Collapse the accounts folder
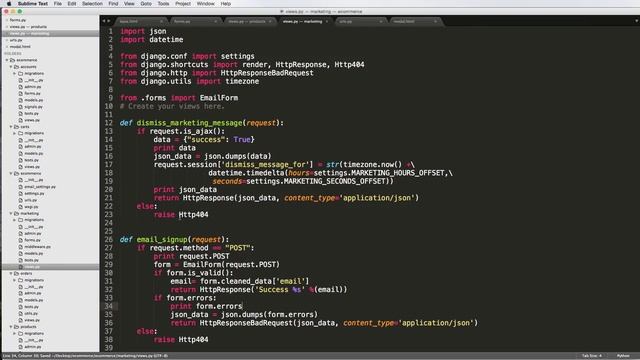The width and height of the screenshot is (640, 360). 11,67
